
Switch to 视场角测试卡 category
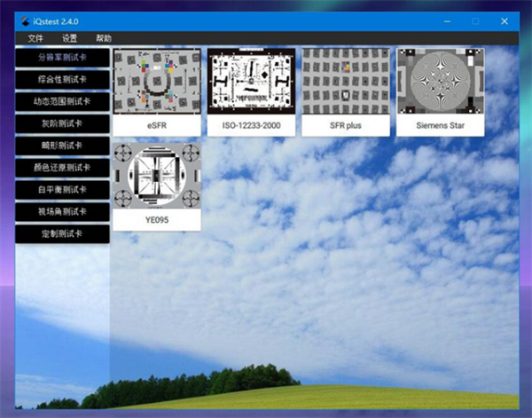(x=62, y=212)
